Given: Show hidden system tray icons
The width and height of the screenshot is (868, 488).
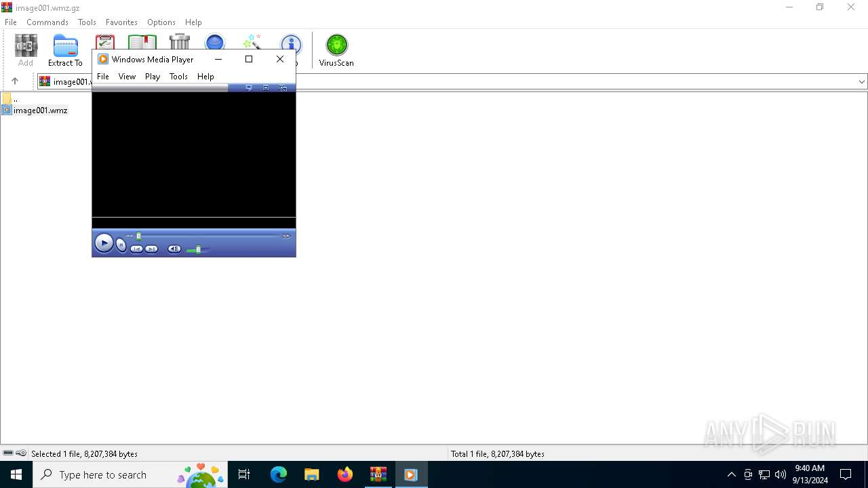Looking at the screenshot, I should coord(731,474).
